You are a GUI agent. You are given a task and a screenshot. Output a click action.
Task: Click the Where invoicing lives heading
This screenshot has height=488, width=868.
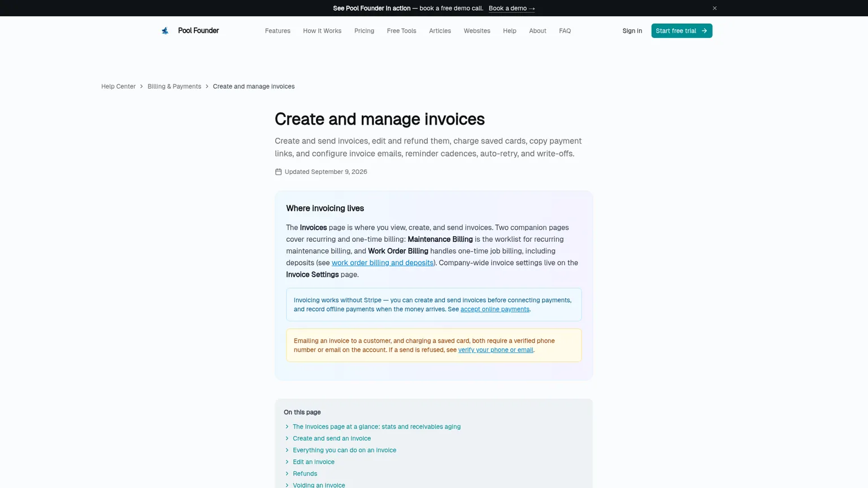pos(325,208)
